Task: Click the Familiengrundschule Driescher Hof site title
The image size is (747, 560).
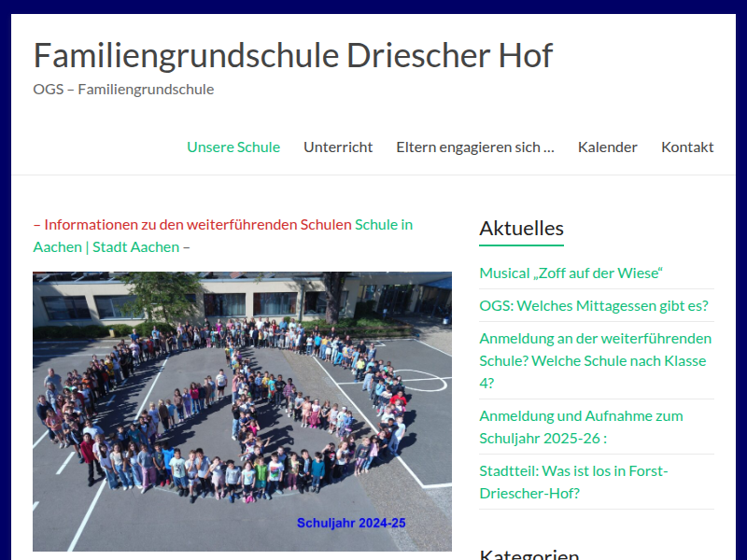Action: pos(292,56)
